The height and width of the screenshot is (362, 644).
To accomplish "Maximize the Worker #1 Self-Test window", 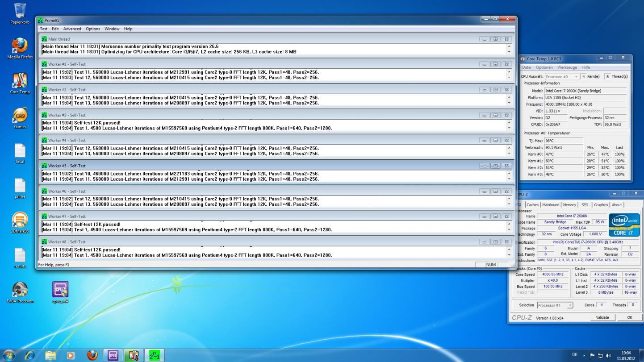I will click(496, 64).
